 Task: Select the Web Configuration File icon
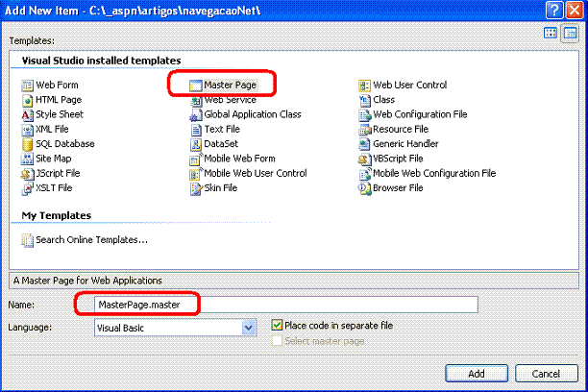point(364,114)
